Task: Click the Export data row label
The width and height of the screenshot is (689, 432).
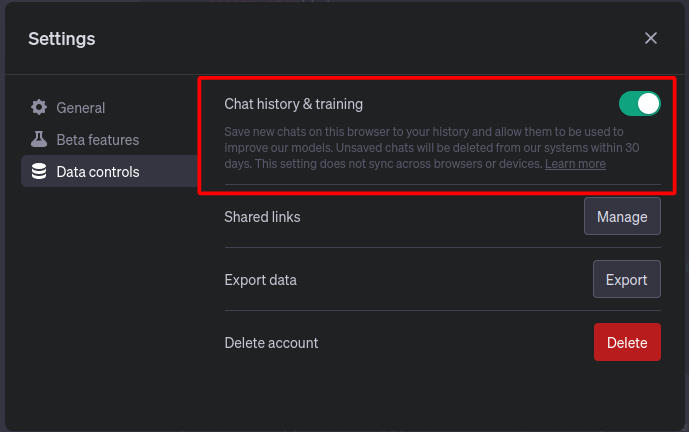Action: point(261,280)
